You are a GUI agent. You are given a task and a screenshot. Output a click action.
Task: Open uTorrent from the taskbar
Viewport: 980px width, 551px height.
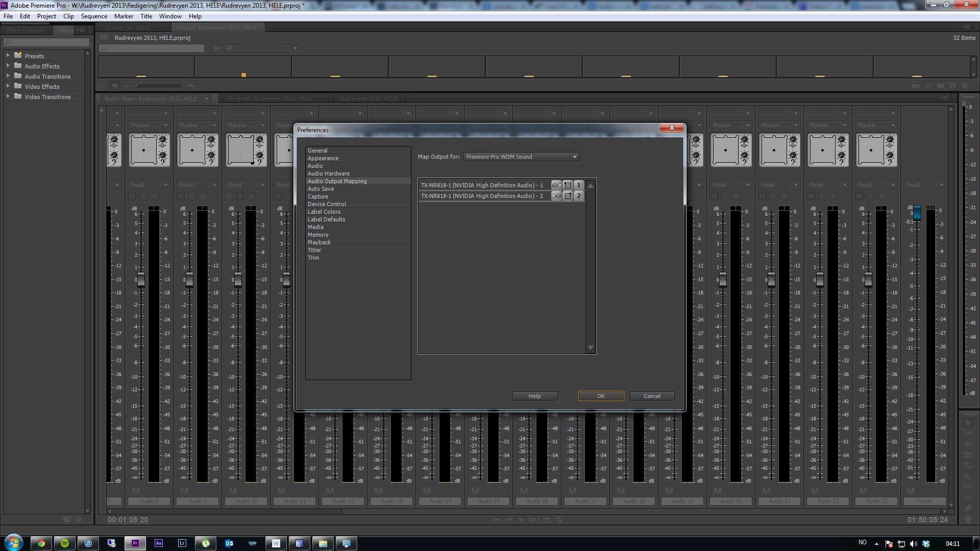(206, 543)
